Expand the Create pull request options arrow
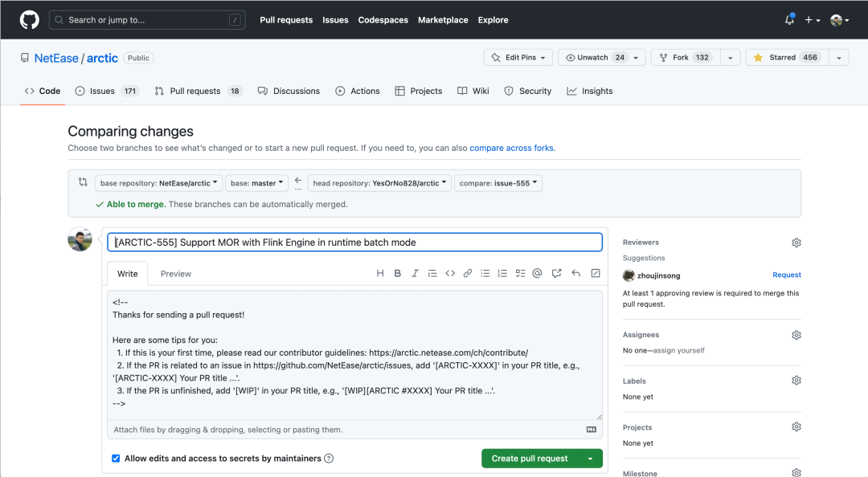Screen dimensions: 868x477 point(590,459)
